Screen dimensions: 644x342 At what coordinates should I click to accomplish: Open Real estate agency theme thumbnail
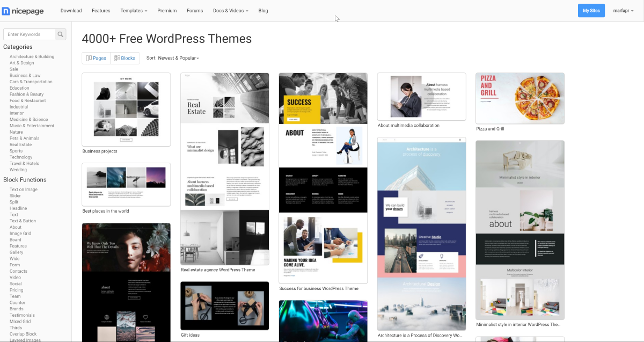pos(225,169)
